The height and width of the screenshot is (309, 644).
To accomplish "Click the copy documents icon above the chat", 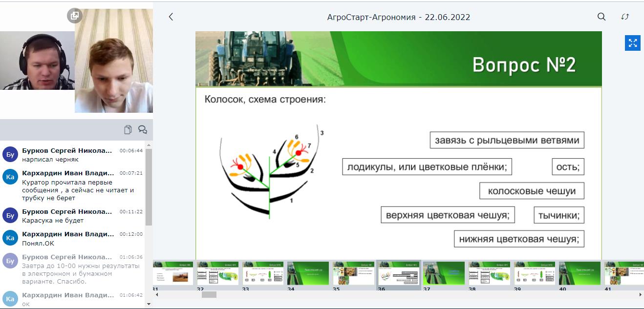I will (x=128, y=129).
